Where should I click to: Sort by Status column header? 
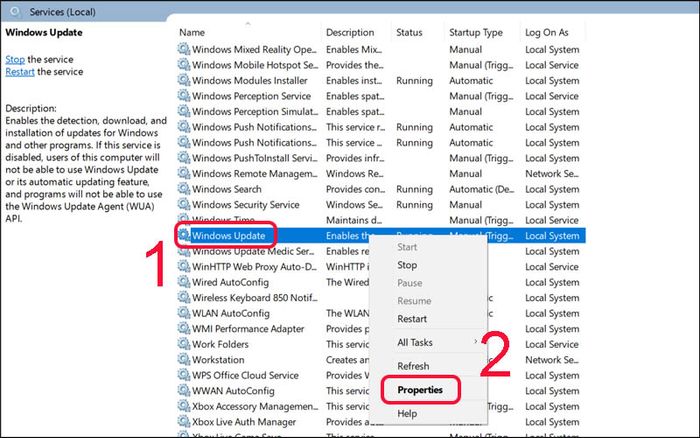(x=409, y=33)
